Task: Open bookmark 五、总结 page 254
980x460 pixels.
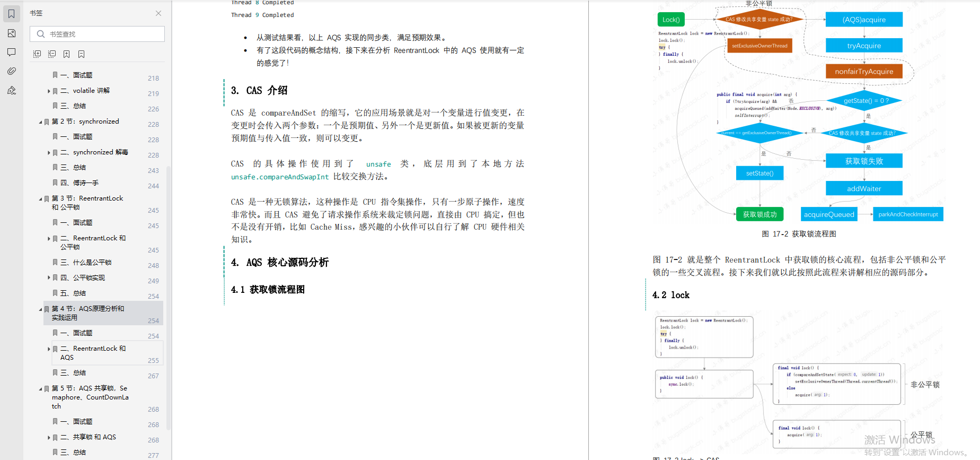Action: [x=73, y=293]
